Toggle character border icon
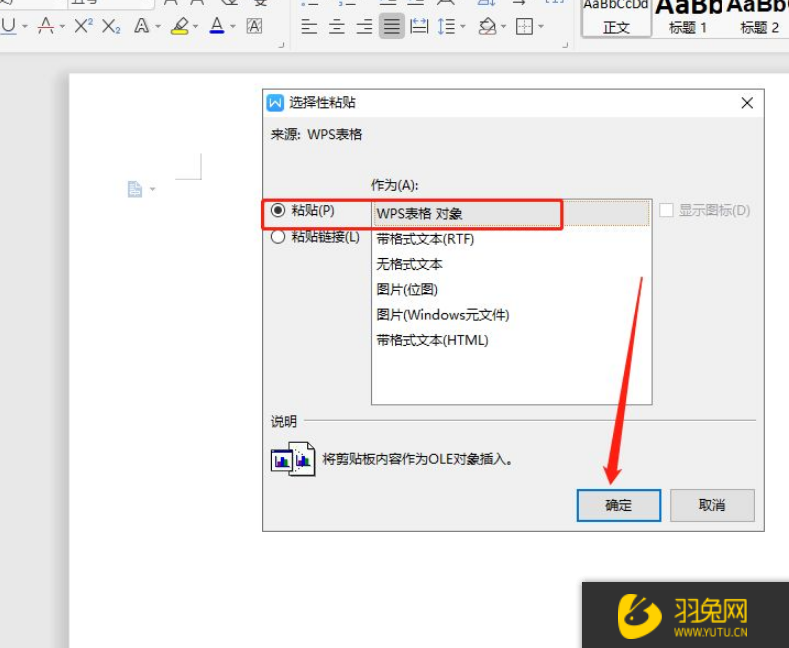The height and width of the screenshot is (648, 789). [x=254, y=26]
